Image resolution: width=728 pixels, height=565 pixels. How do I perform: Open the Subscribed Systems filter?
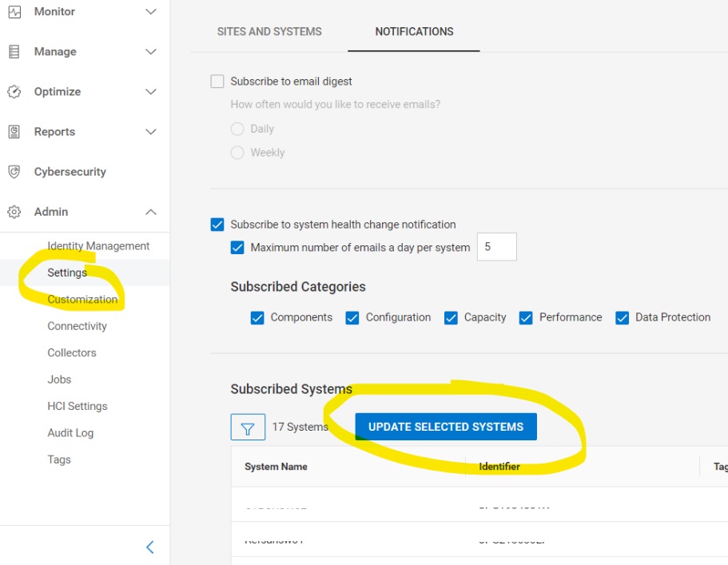[248, 427]
